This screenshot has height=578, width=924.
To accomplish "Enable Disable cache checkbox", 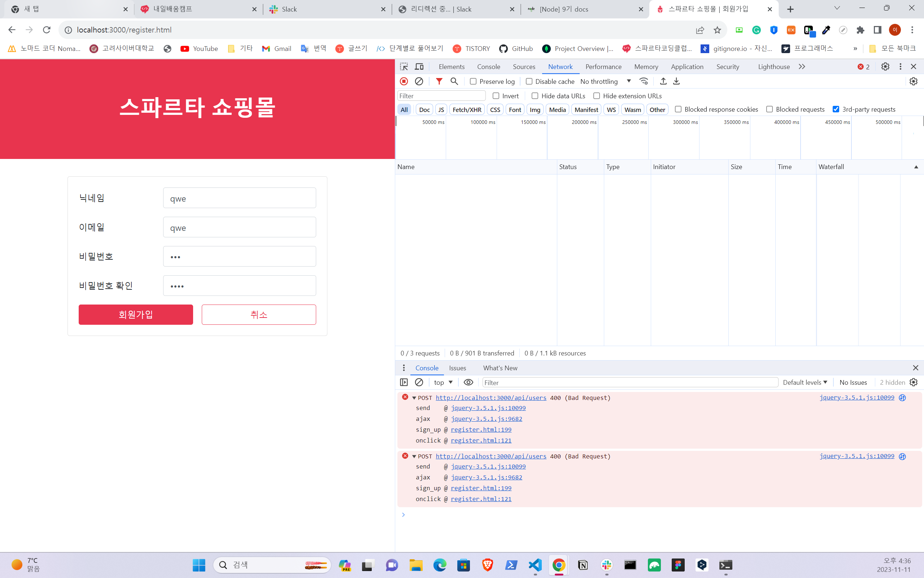I will point(529,81).
